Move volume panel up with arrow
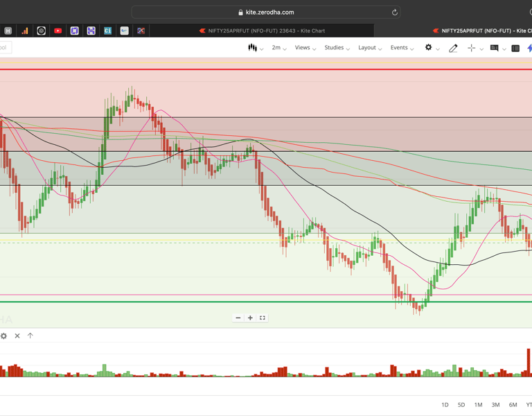 pos(30,336)
